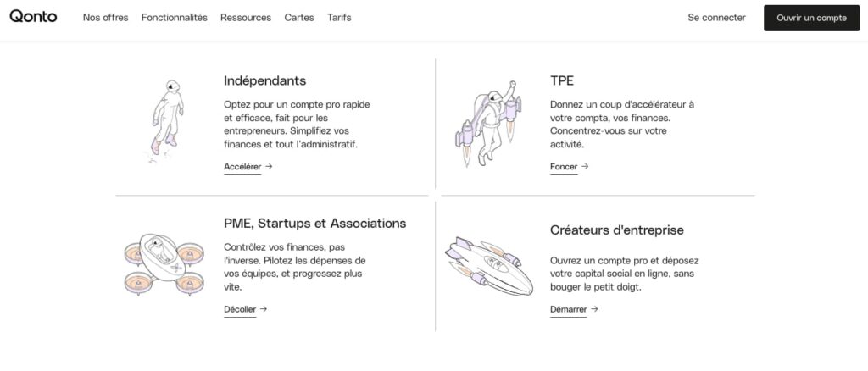Screen dimensions: 868x371
Task: Click the walking astronaut illustration for Indépendants
Action: click(x=166, y=121)
